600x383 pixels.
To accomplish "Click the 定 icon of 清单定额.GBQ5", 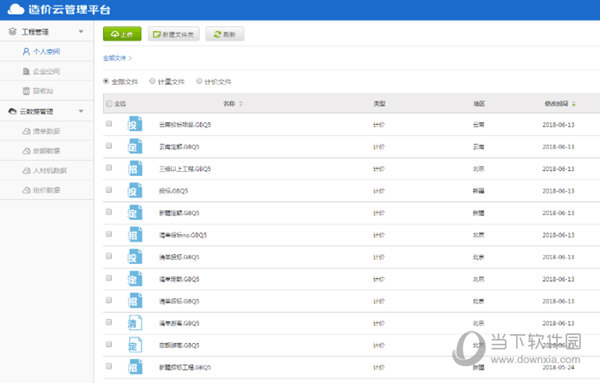I will click(x=135, y=279).
